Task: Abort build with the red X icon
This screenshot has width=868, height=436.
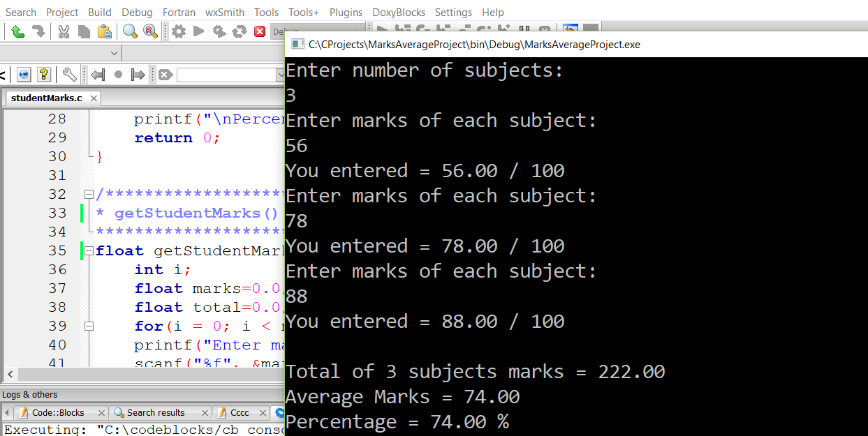Action: [x=260, y=31]
